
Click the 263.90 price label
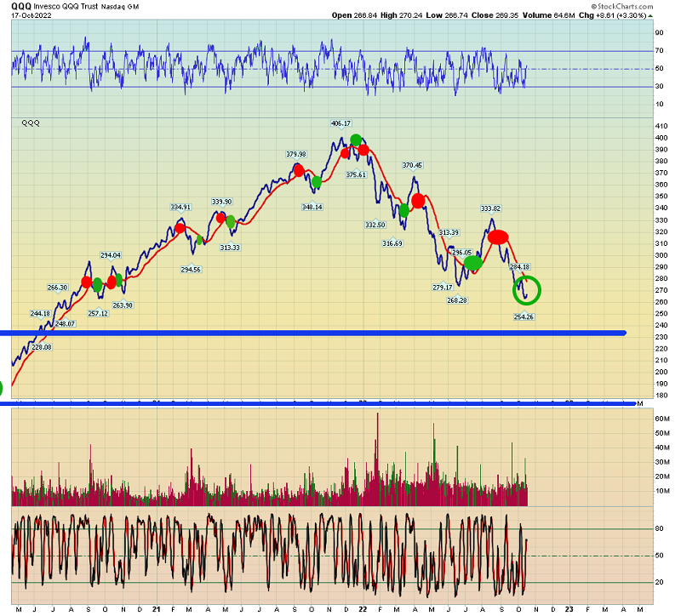(123, 305)
